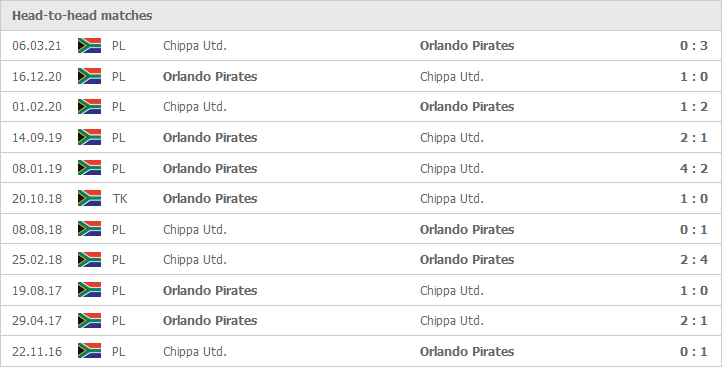The height and width of the screenshot is (367, 722).
Task: Open Chippa Utd. away team on 08.01.19
Action: [x=452, y=168]
